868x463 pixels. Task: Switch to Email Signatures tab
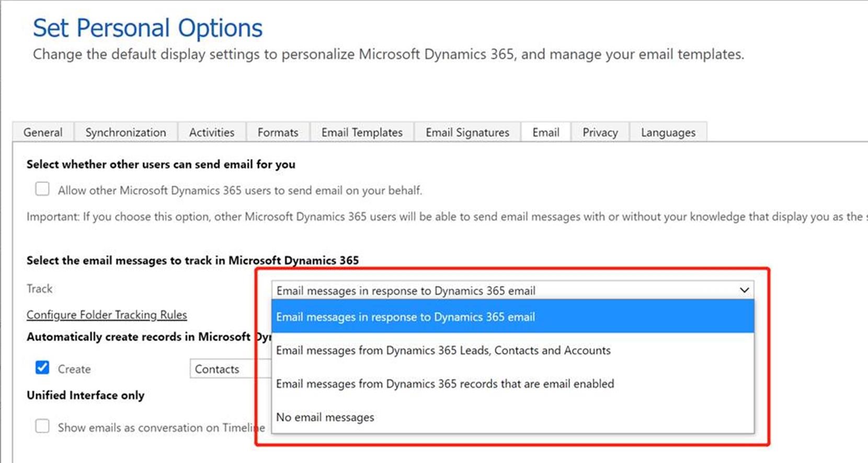point(467,132)
